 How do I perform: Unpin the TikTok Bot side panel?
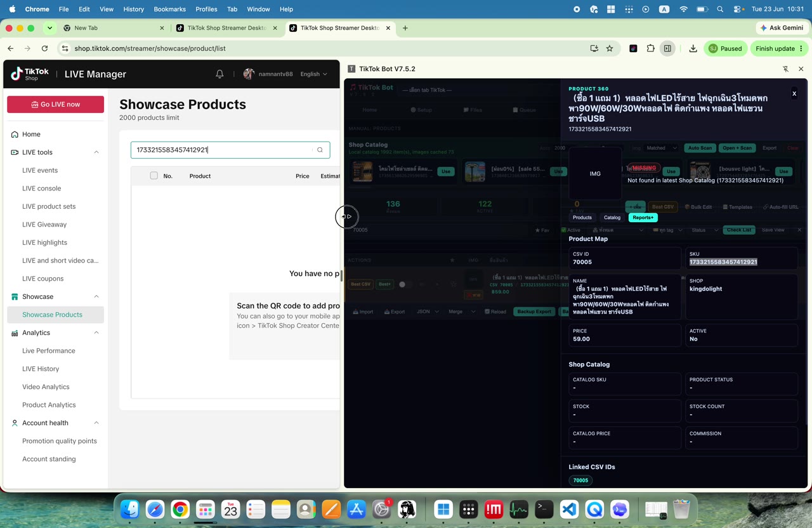tap(785, 69)
